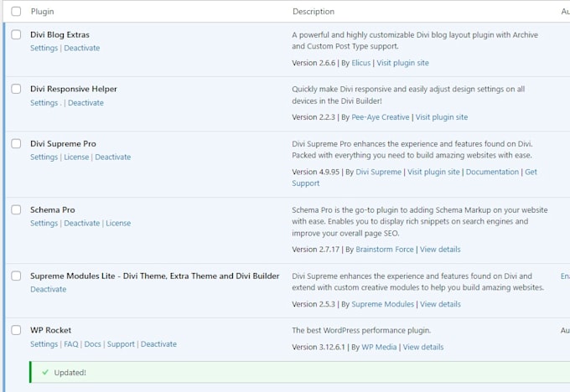Open Divi Supreme Pro Documentation link
The image size is (570, 392).
tap(492, 172)
